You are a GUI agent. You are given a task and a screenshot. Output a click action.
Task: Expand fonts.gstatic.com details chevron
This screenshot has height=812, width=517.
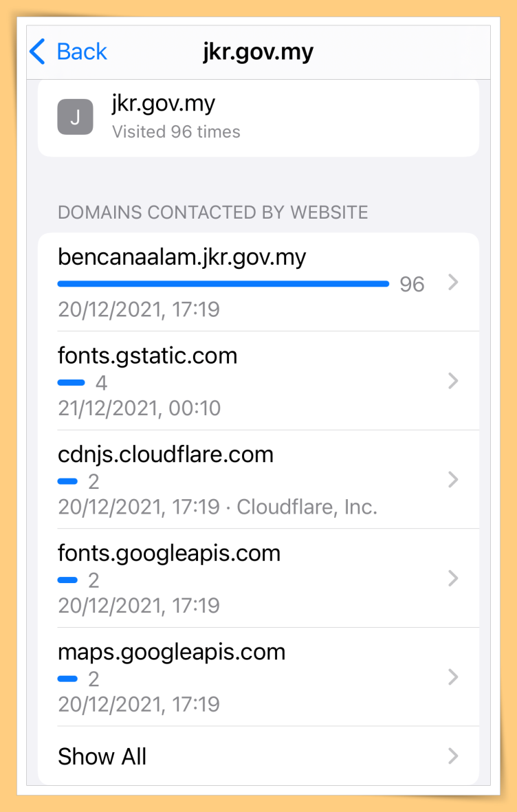(453, 381)
